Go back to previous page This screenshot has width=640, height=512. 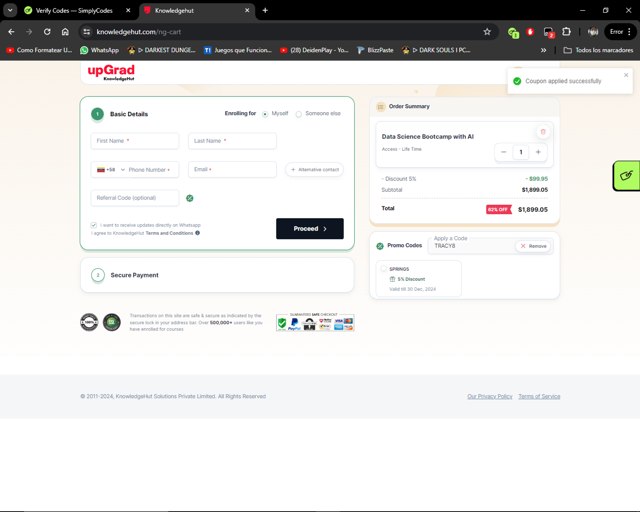click(11, 32)
